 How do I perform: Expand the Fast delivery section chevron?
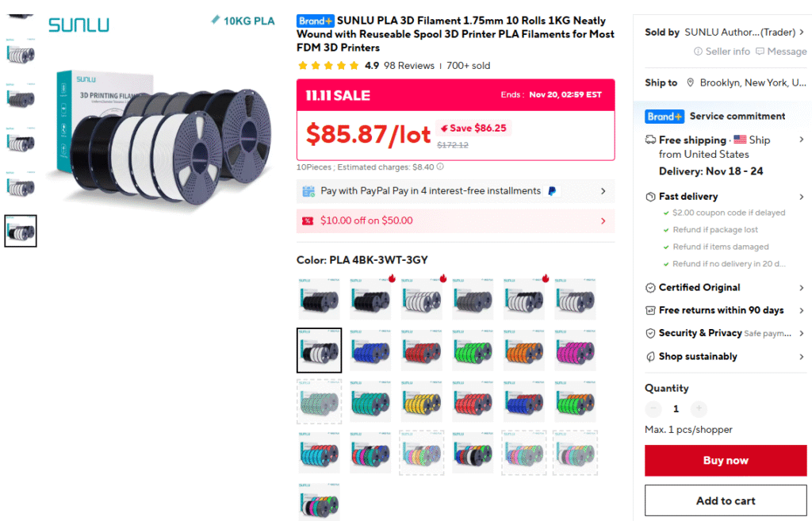point(801,197)
